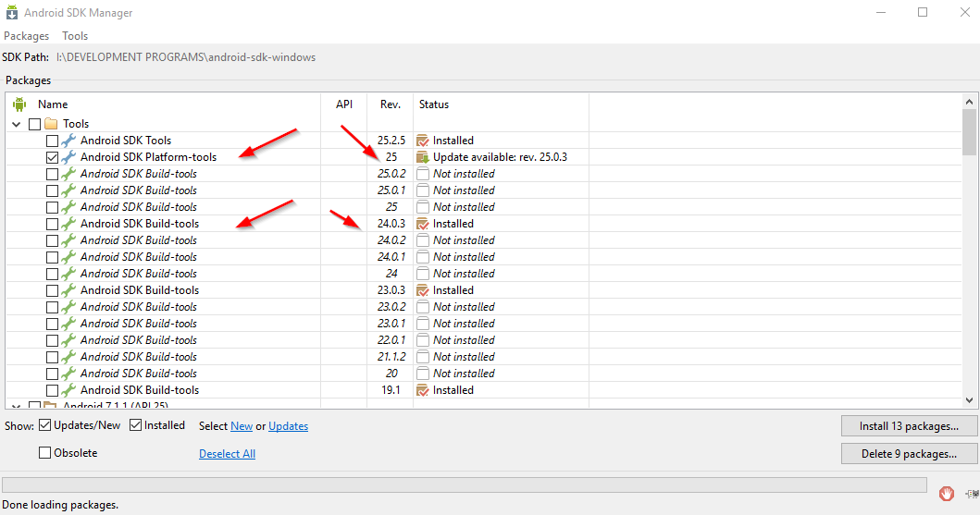The image size is (980, 515).
Task: Check the Android SDK Tools checkbox
Action: 53,141
